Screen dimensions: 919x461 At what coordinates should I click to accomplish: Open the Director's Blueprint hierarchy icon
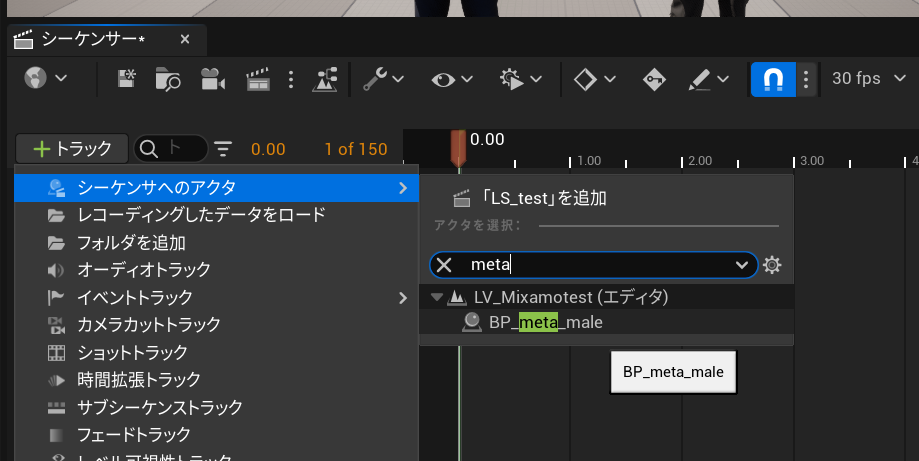click(x=326, y=79)
